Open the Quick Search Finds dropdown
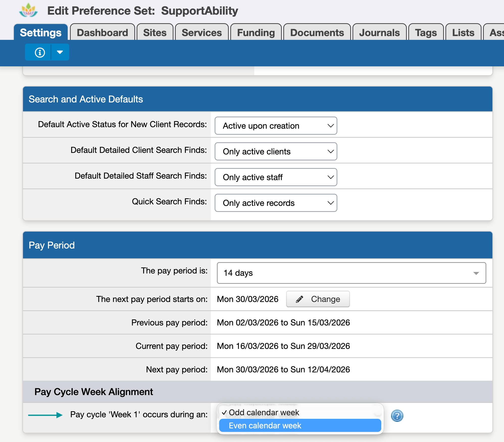The height and width of the screenshot is (442, 504). (276, 203)
